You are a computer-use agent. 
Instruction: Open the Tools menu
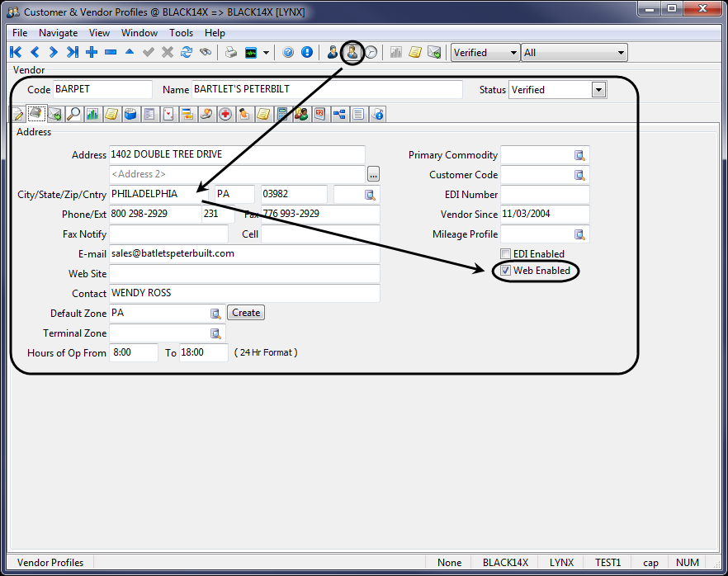pyautogui.click(x=181, y=33)
